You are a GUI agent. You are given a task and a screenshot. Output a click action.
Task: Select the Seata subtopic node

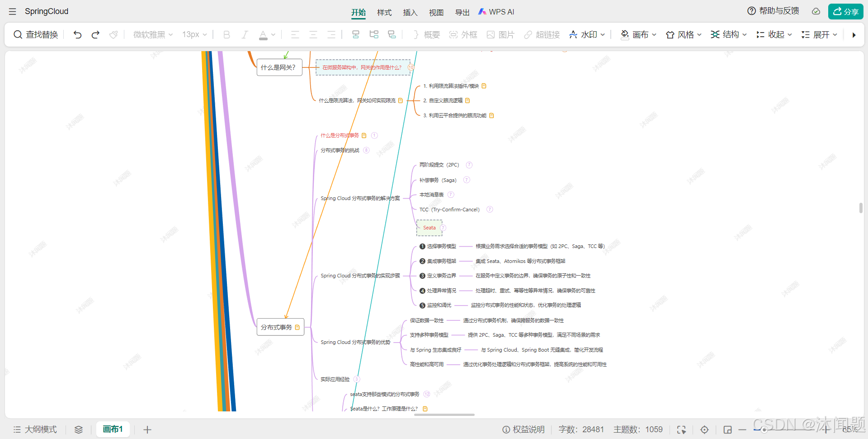[429, 228]
